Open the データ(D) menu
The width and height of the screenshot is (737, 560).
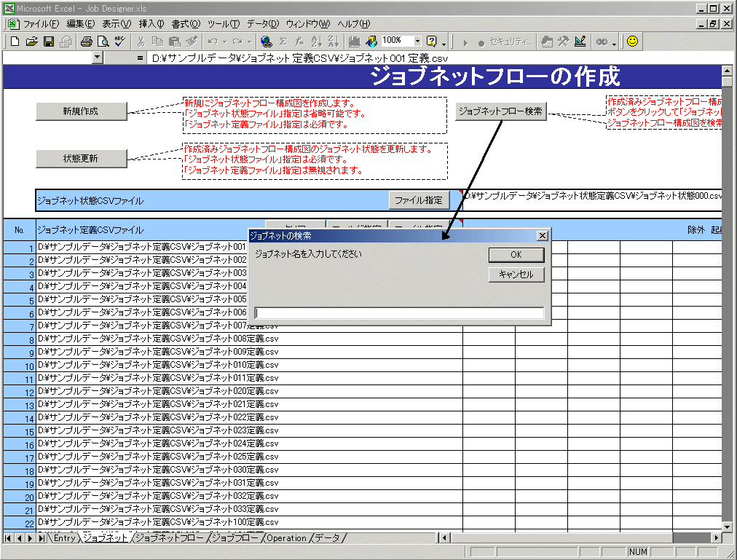(263, 23)
